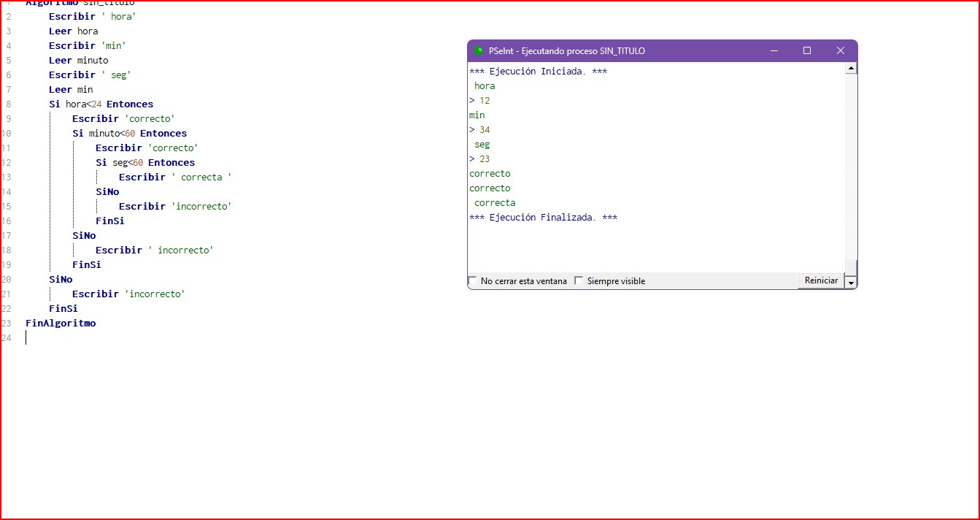Click 'Si hora<24 Entonces' in the editor
Image resolution: width=980 pixels, height=520 pixels.
pos(101,104)
